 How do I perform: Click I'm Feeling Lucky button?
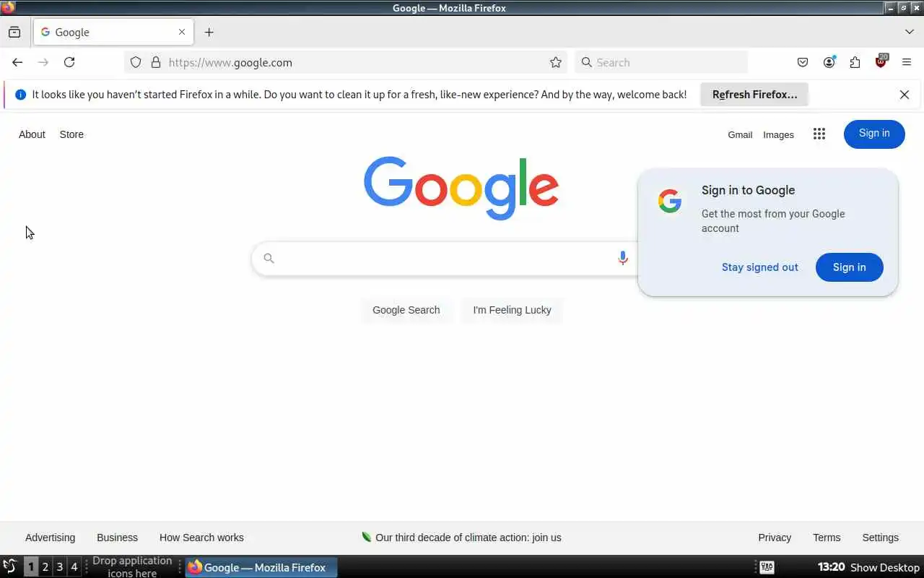[512, 310]
